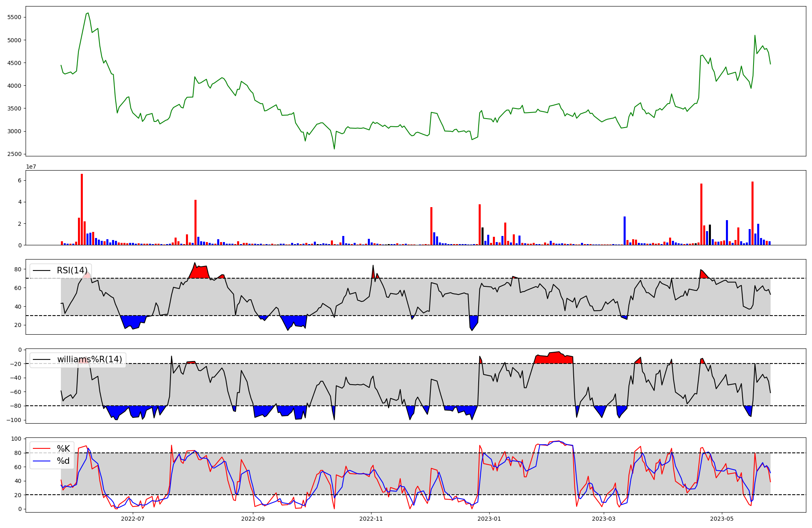Click the williams%R(14) legend label
Image resolution: width=812 pixels, height=528 pixels.
(89, 359)
